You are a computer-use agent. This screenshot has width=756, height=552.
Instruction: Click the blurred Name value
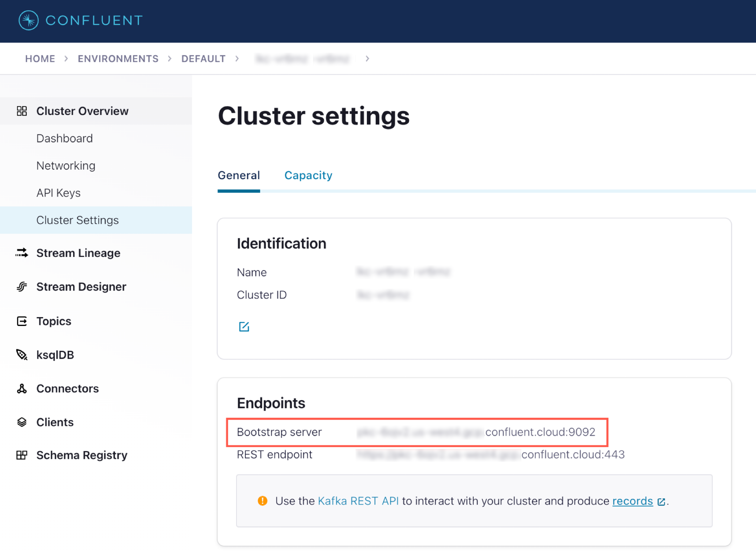(x=404, y=272)
